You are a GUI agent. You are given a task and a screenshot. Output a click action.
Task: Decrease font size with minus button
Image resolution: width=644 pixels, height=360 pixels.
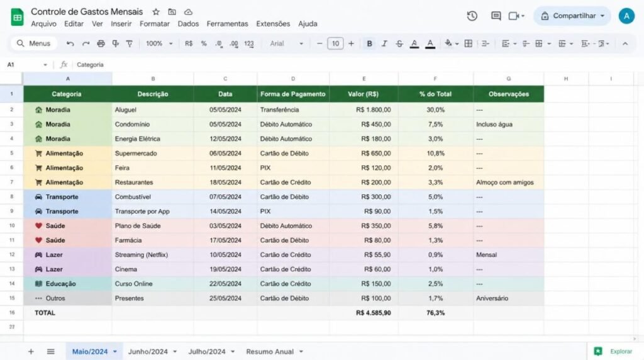coord(319,43)
